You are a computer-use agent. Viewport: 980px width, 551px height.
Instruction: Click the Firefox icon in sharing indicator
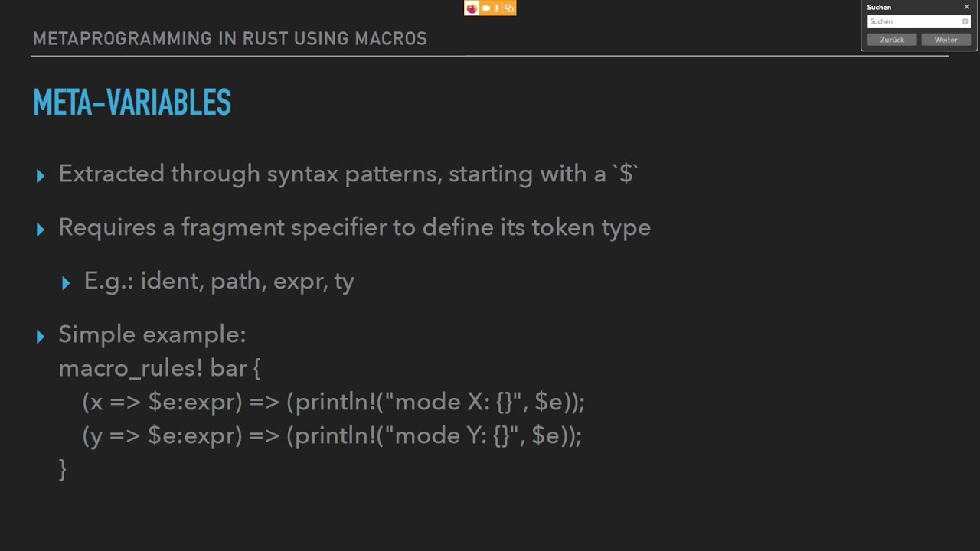pyautogui.click(x=472, y=8)
